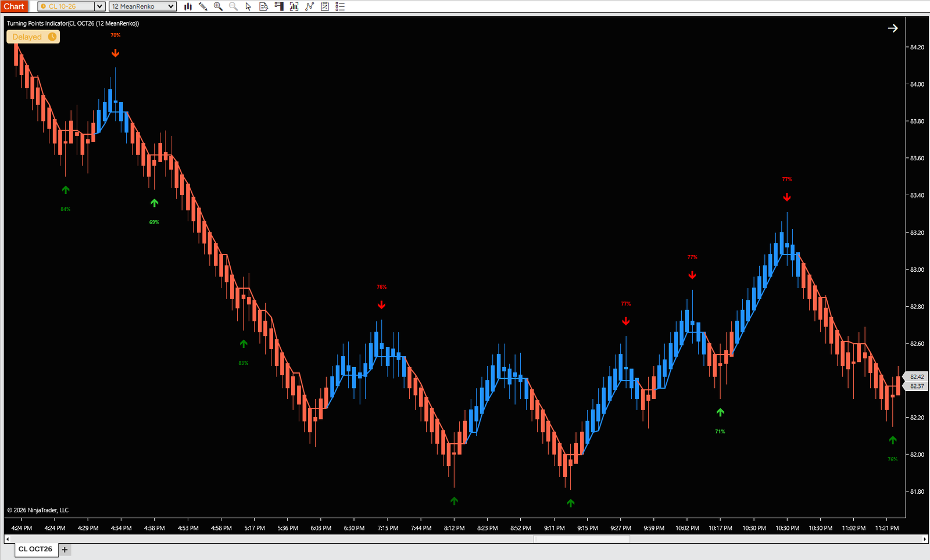This screenshot has width=930, height=560.
Task: Click the 10:17 PM time label
Action: click(x=720, y=528)
